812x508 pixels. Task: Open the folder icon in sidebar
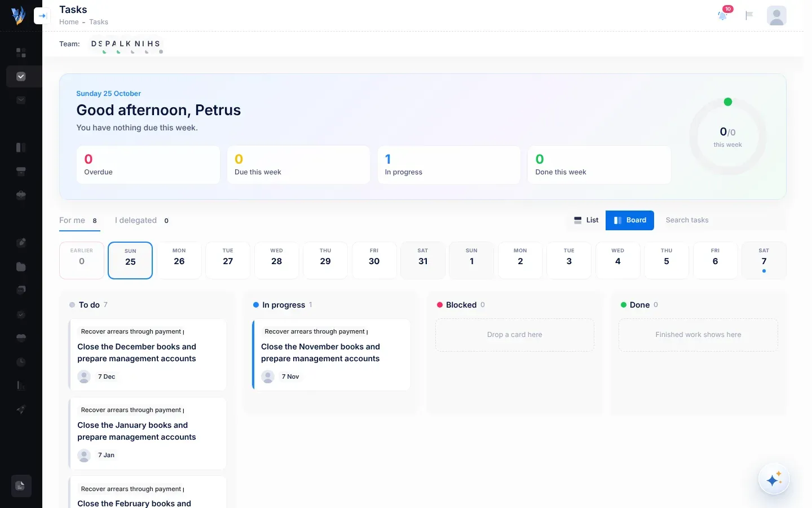coord(21,266)
